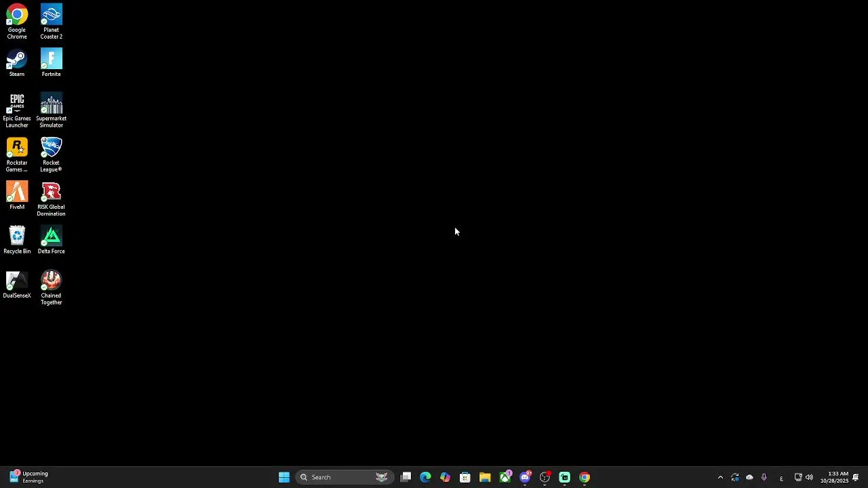Open Task View from the taskbar
This screenshot has width=868, height=488.
pyautogui.click(x=406, y=477)
